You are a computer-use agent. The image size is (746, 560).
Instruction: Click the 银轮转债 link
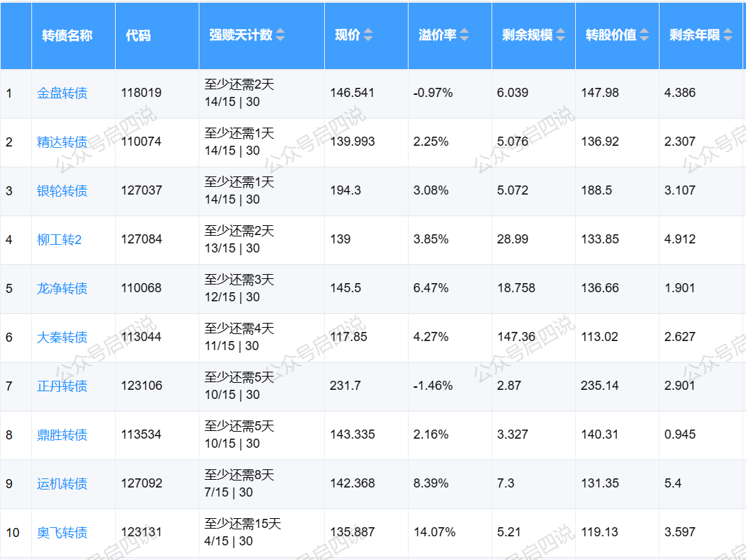coord(62,191)
